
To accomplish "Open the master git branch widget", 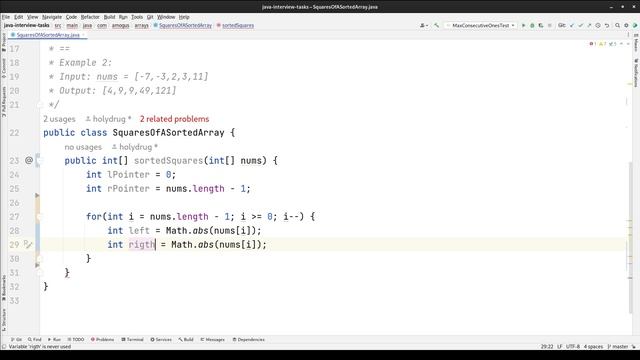I will tap(618, 347).
